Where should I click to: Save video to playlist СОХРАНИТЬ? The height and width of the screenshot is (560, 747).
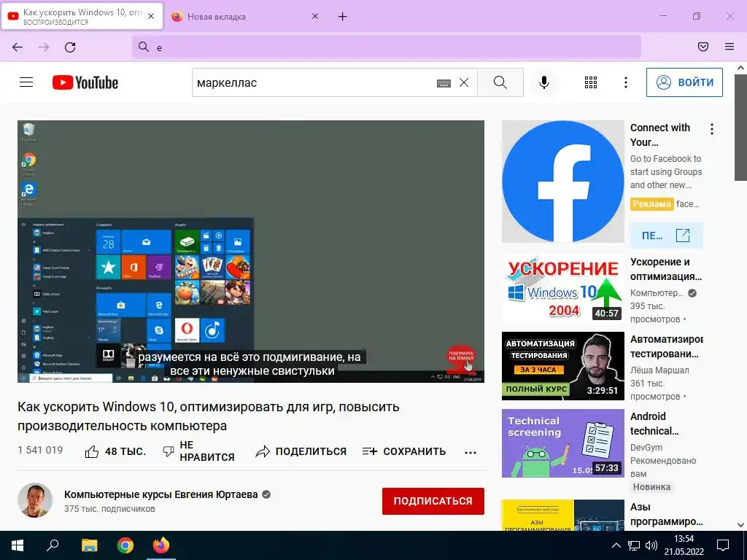pos(404,451)
